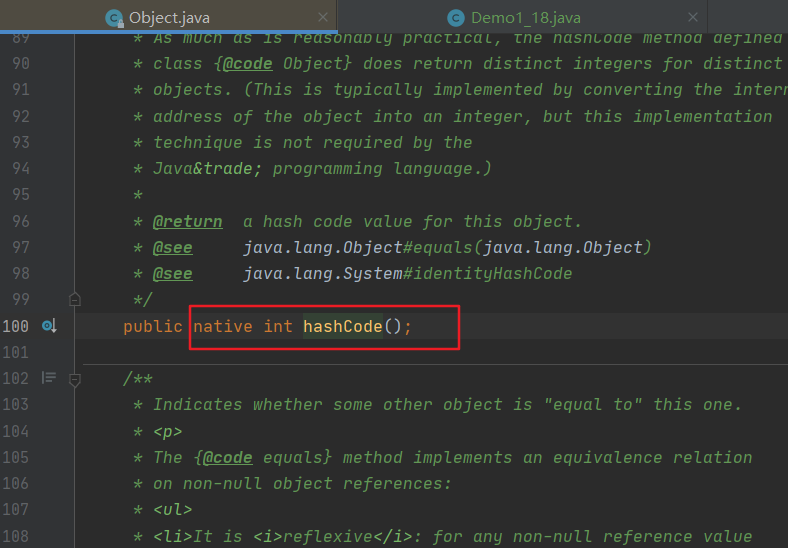Click the native keyword on line 100
Screen dimensions: 788x548
point(223,326)
